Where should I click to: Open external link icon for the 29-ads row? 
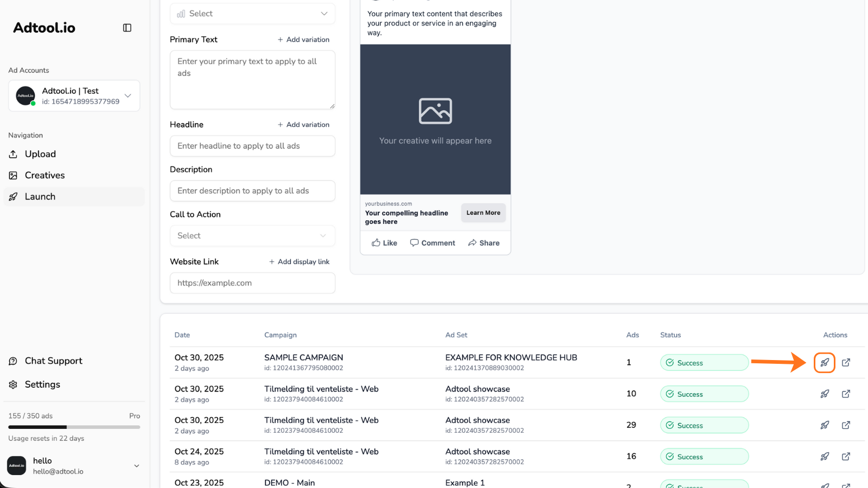(846, 425)
